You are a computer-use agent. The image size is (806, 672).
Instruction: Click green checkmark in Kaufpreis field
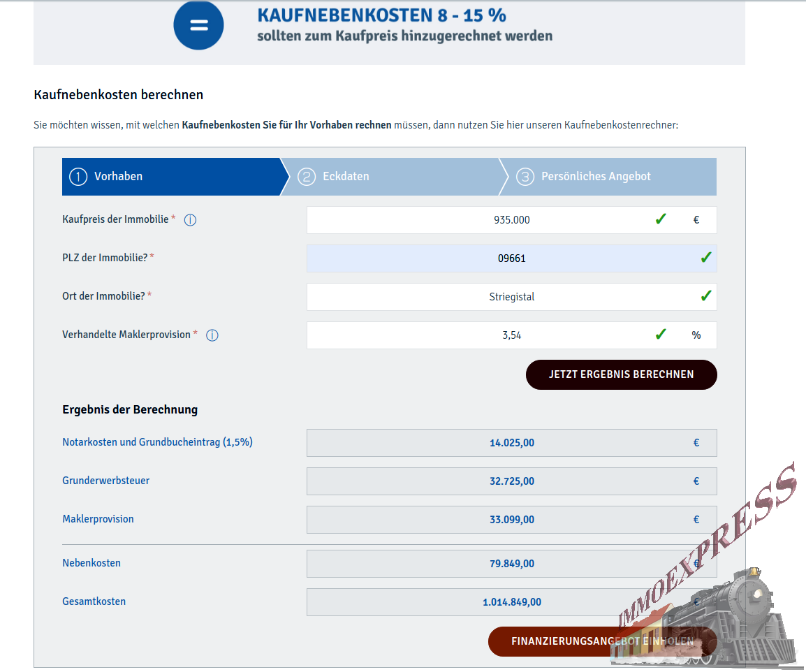pyautogui.click(x=660, y=219)
